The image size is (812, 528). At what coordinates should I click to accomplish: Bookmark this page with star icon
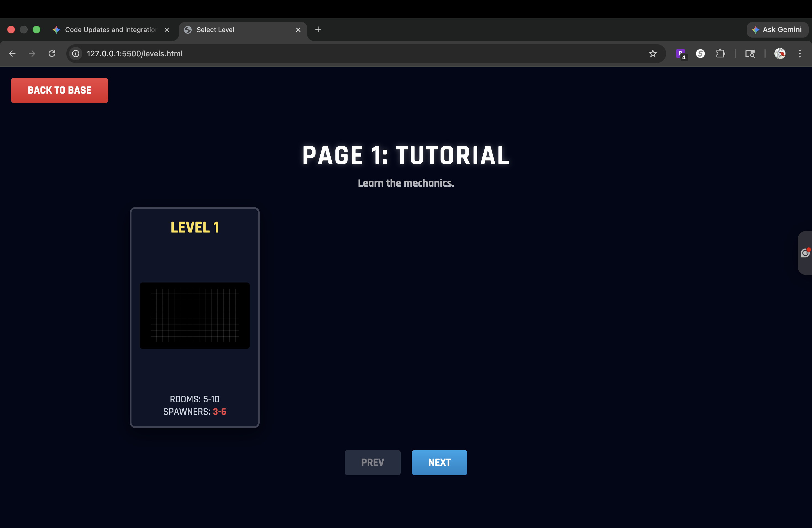652,54
